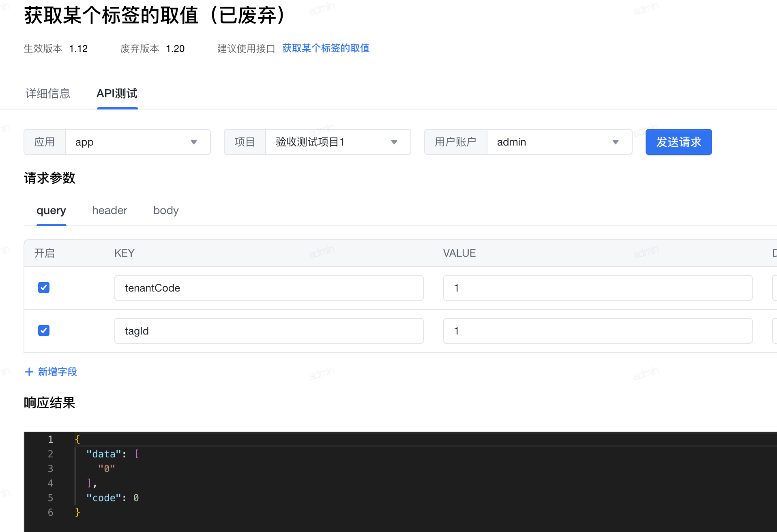Click the "0" string value in response
The height and width of the screenshot is (532, 777).
pyautogui.click(x=107, y=468)
